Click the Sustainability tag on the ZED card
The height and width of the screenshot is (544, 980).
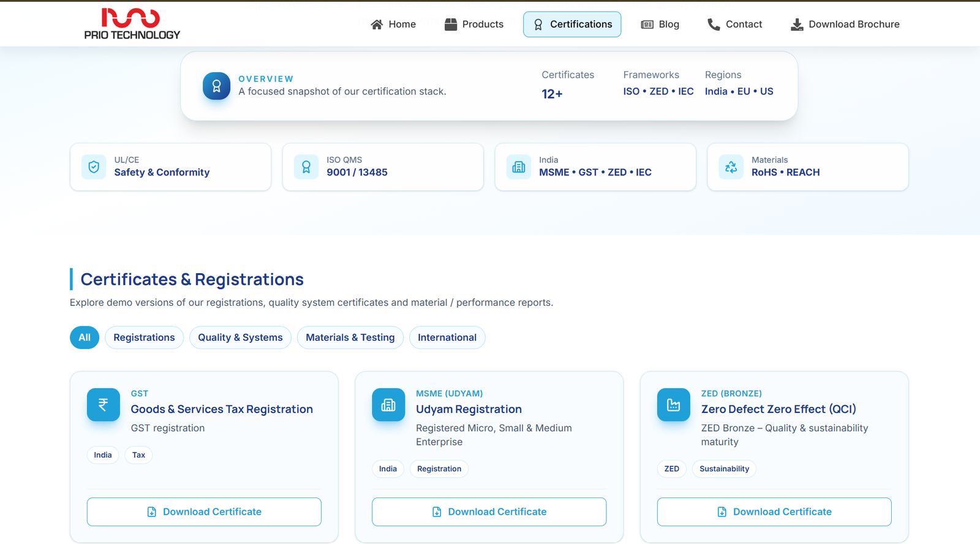point(724,469)
